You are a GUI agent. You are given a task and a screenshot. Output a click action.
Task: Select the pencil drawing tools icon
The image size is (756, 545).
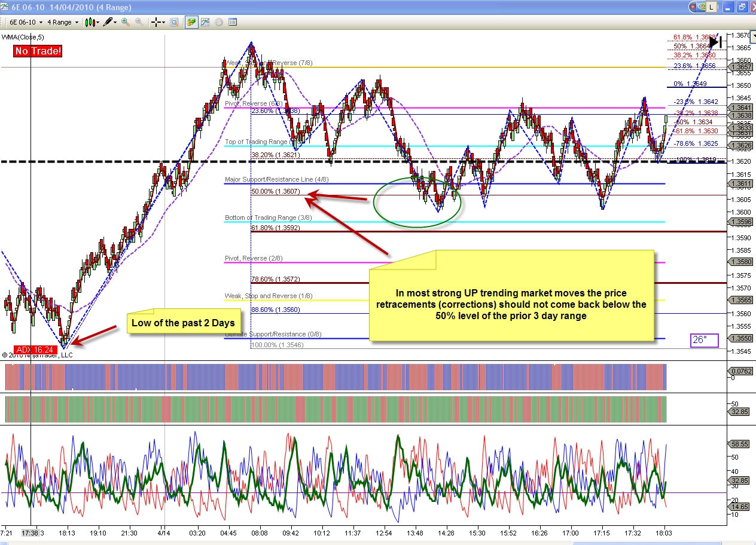coord(108,22)
